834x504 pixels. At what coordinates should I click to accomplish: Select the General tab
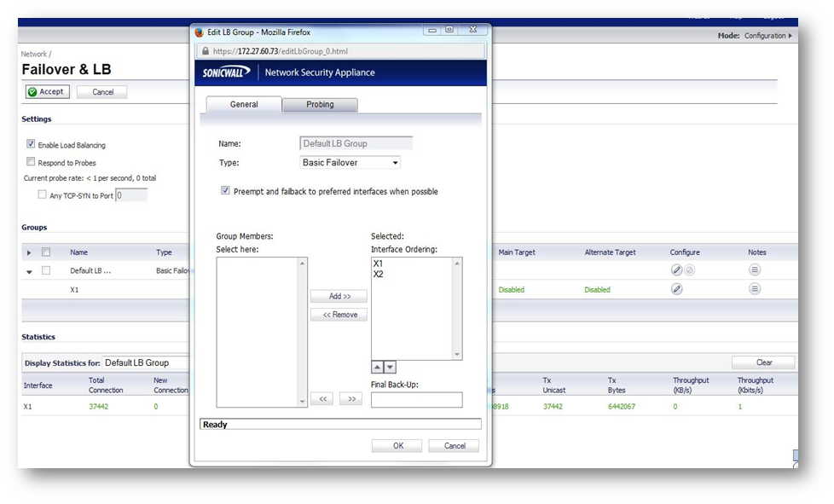(244, 105)
